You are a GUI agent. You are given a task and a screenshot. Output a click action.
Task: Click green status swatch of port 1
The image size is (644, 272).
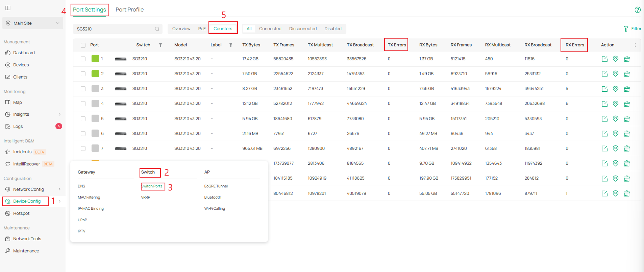[95, 59]
